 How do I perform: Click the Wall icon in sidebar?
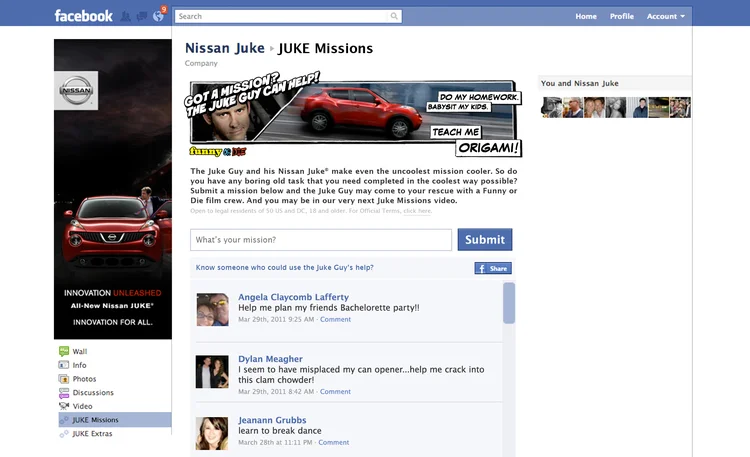(x=64, y=351)
